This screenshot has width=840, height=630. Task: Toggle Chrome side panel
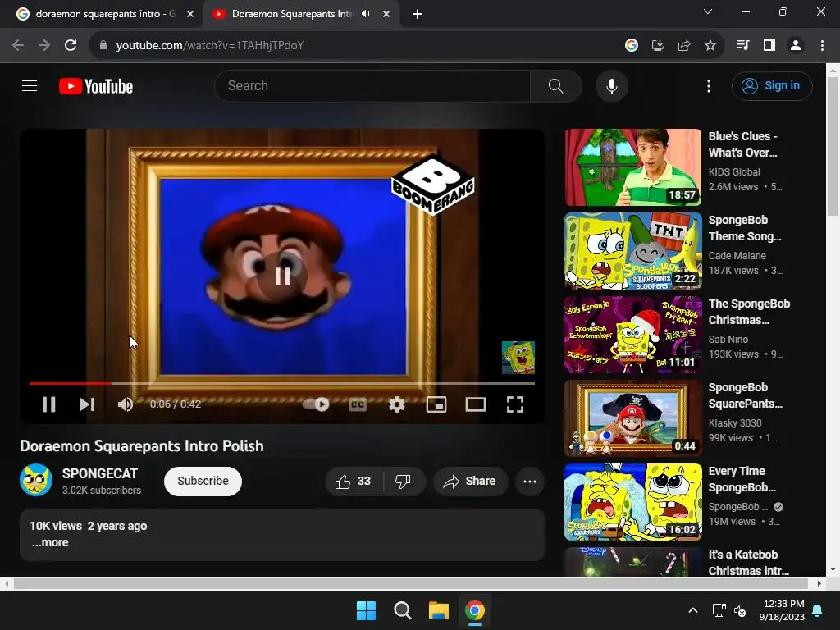point(769,46)
